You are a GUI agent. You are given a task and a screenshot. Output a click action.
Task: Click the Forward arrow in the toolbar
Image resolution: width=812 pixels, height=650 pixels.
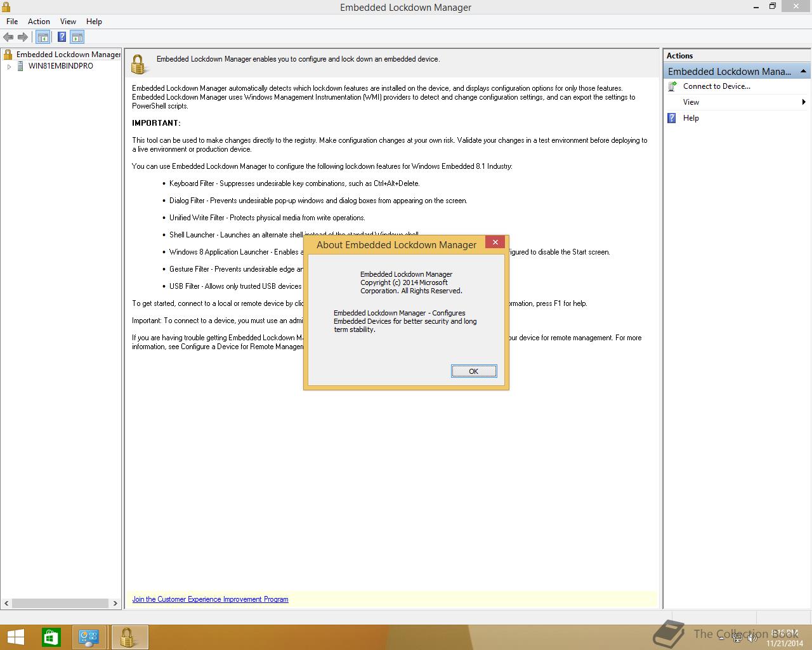click(x=23, y=37)
